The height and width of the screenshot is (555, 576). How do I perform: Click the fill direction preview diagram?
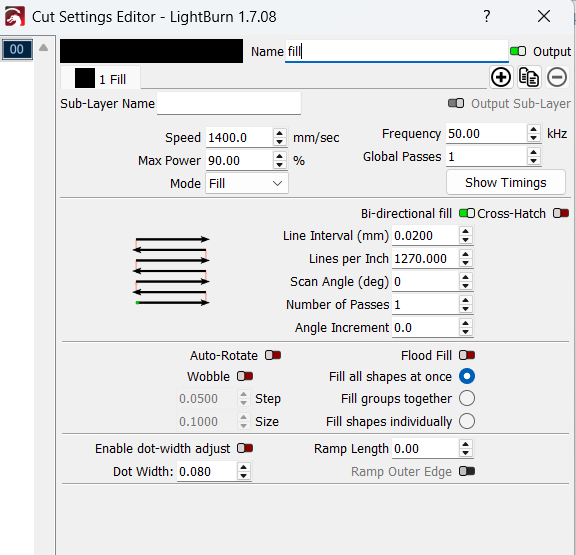pos(171,271)
